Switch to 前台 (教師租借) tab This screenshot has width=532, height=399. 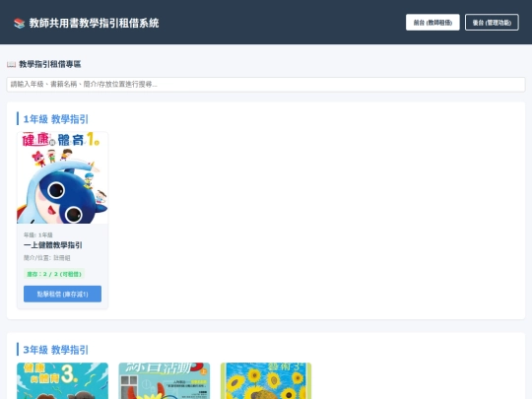tap(432, 23)
